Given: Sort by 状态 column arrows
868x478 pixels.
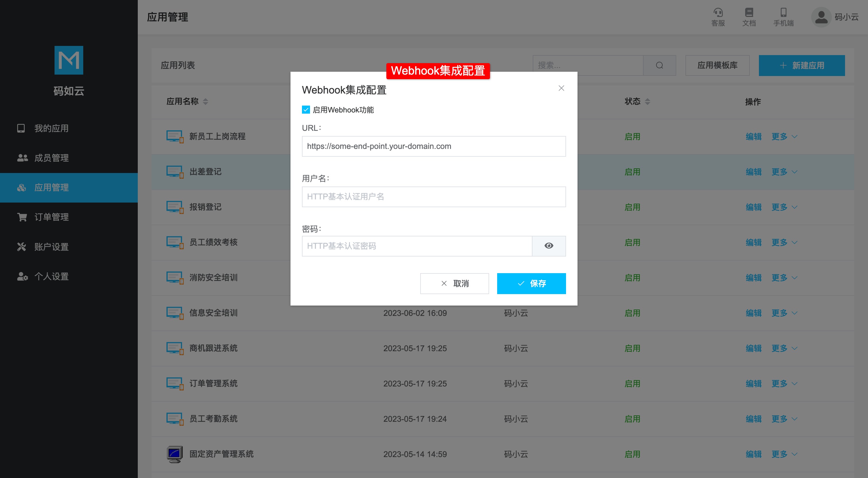Looking at the screenshot, I should click(x=647, y=101).
